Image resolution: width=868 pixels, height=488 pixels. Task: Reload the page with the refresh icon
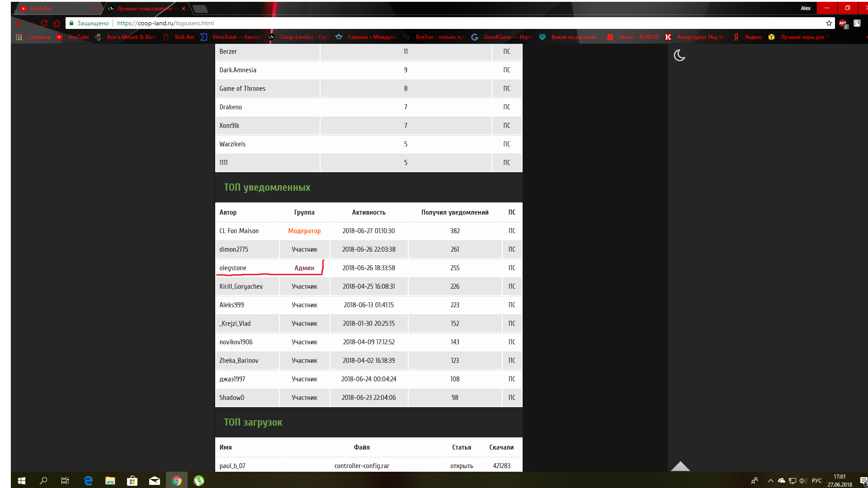(x=44, y=23)
